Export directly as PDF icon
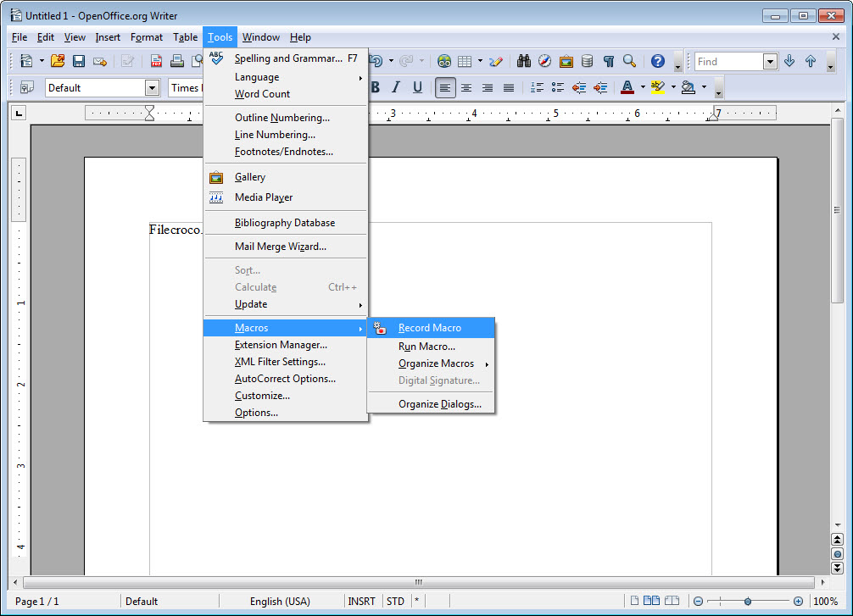 pos(155,61)
